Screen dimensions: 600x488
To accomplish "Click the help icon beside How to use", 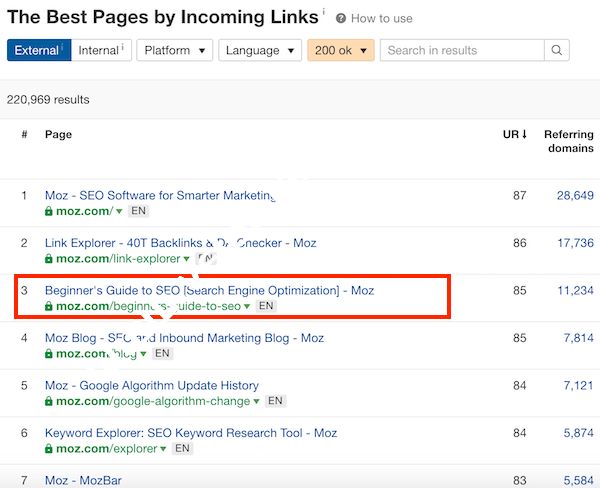I will pos(341,19).
